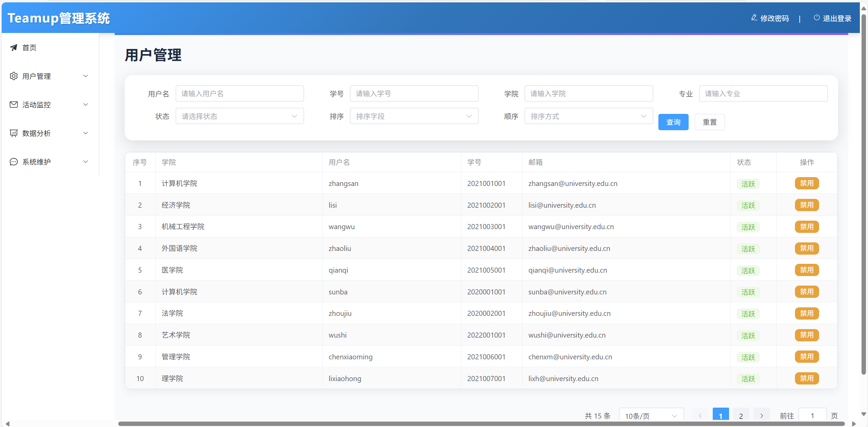Image resolution: width=868 pixels, height=427 pixels.
Task: Click the envelope icon for 活动监控
Action: coord(14,105)
